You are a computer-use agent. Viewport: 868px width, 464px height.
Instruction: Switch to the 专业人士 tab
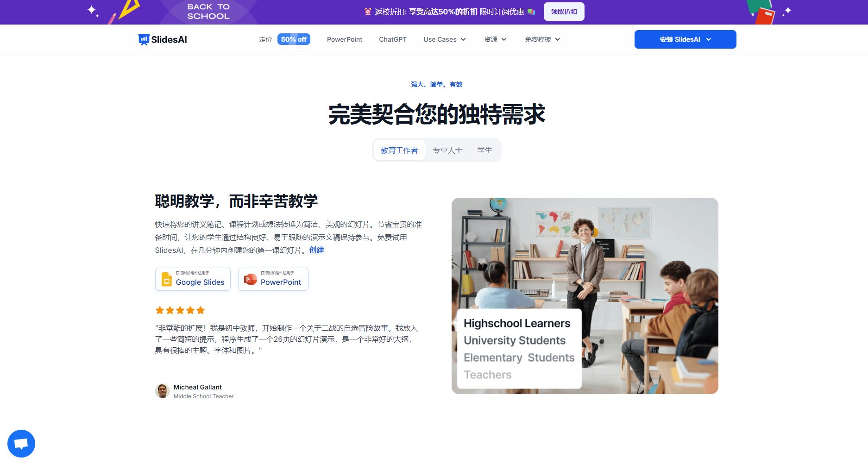pyautogui.click(x=447, y=150)
